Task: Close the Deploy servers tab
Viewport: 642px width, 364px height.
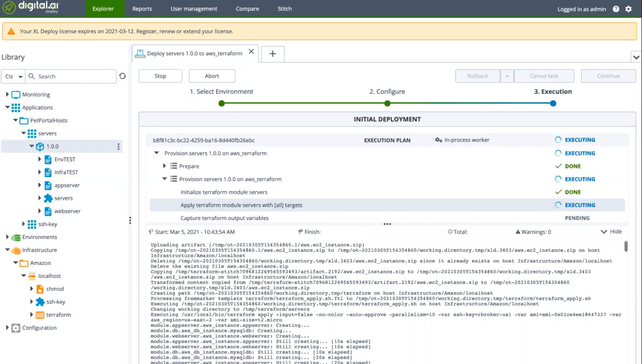Action: (251, 52)
